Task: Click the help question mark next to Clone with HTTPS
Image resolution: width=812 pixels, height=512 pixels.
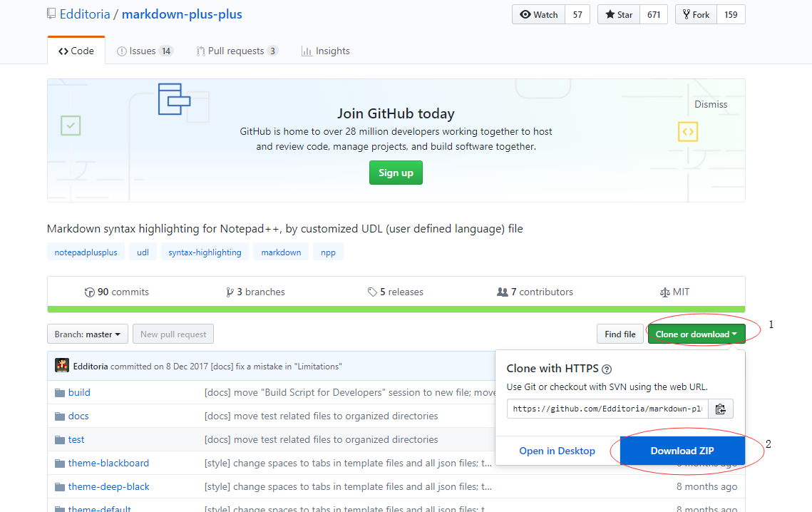Action: [607, 369]
